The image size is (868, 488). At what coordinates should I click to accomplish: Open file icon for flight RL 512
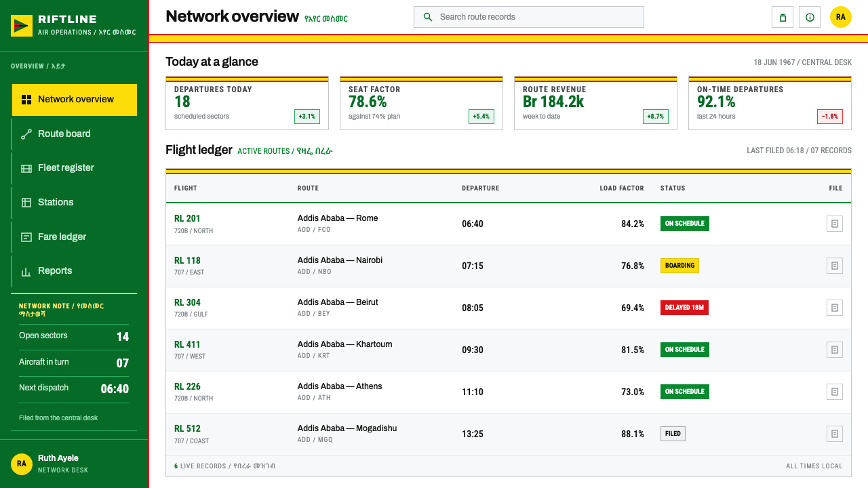pyautogui.click(x=835, y=434)
